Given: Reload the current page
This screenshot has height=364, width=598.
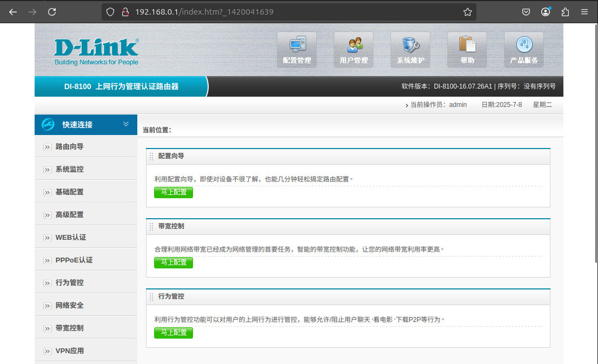Looking at the screenshot, I should pos(52,12).
